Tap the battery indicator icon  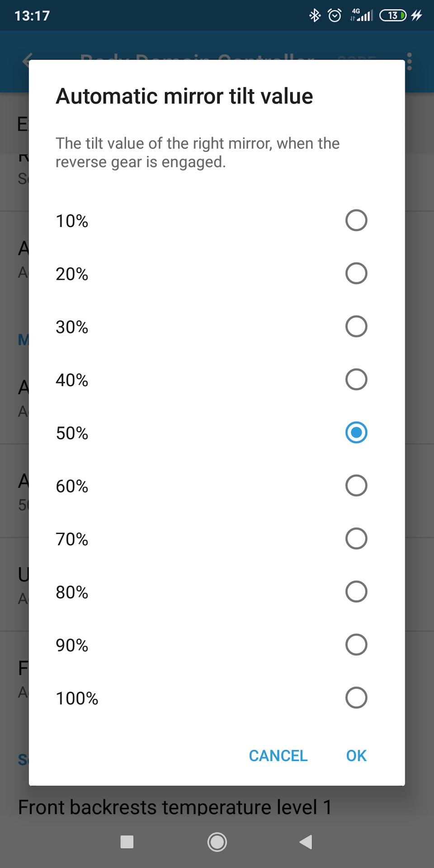tap(393, 16)
